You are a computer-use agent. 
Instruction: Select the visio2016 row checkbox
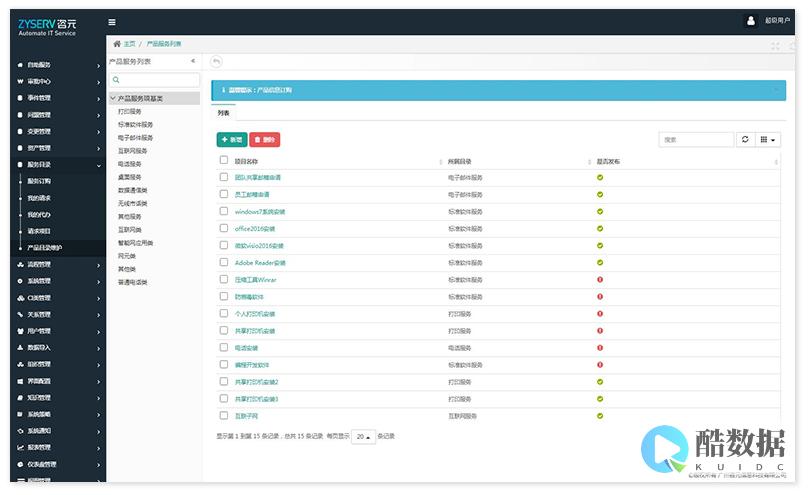click(224, 245)
